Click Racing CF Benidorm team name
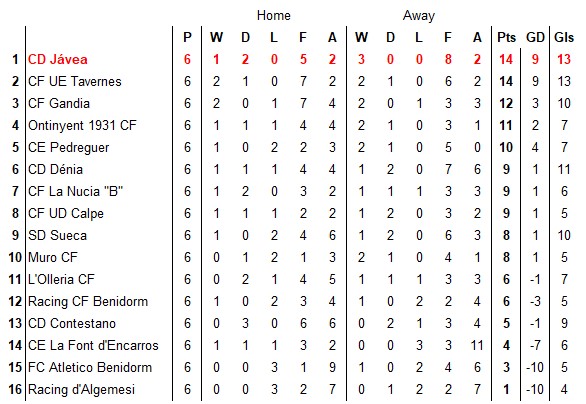Screen dimensions: 586x404 coord(88,302)
